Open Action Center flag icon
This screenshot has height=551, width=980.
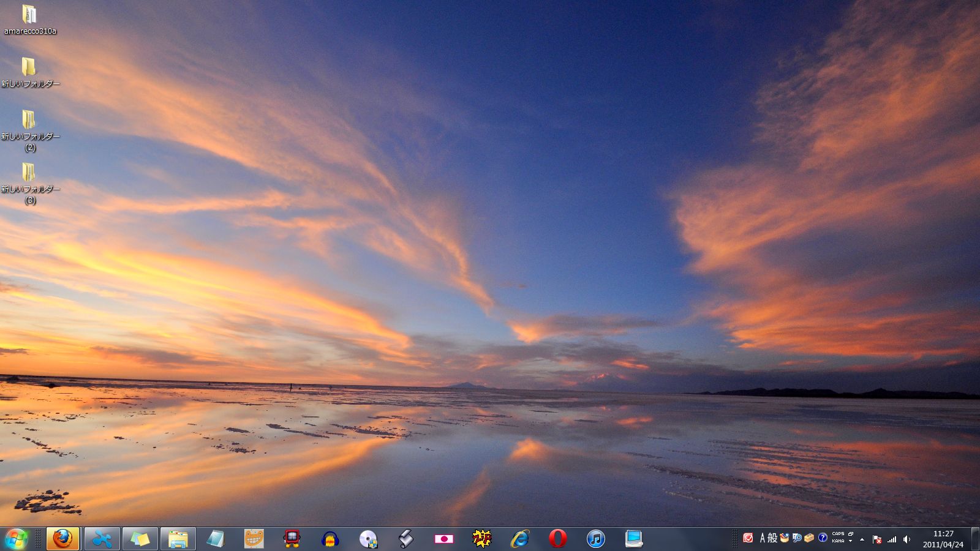877,539
